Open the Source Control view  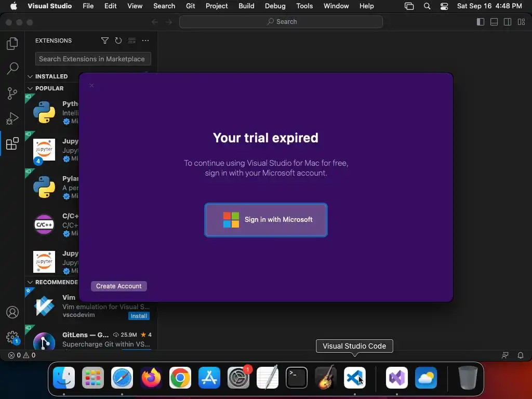coord(12,94)
